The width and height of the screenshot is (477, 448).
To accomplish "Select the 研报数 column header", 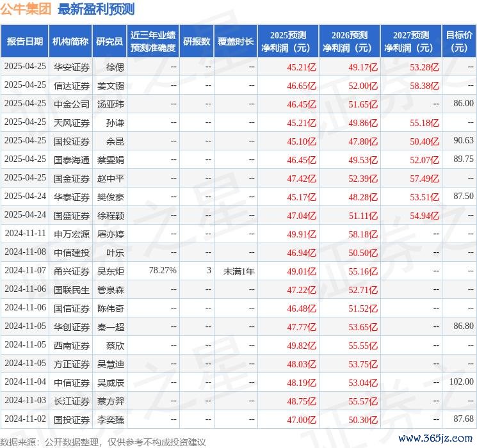I will click(197, 42).
